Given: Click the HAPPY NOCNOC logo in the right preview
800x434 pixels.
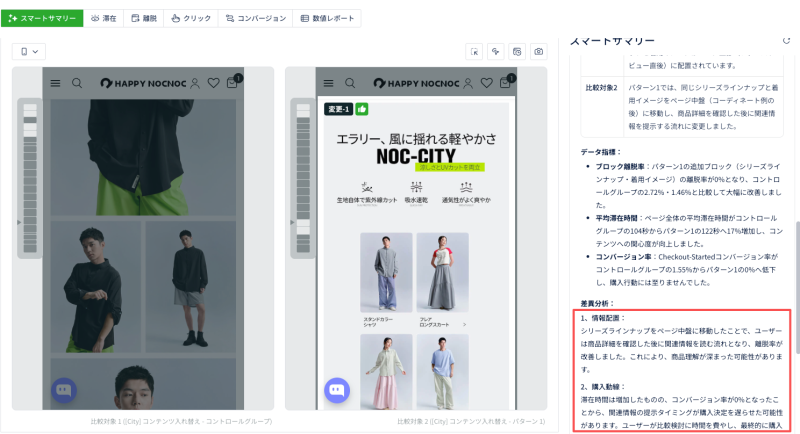Looking at the screenshot, I should [x=417, y=83].
